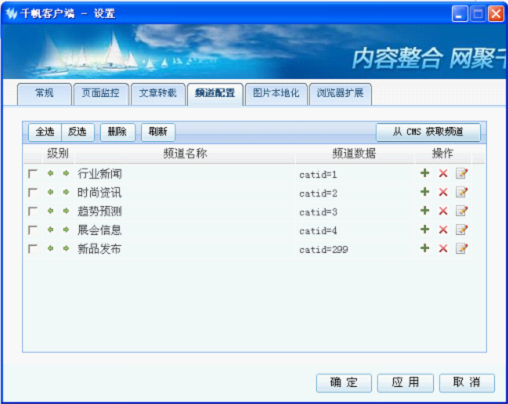Open the edit icon for 时尚资讯
Screen dimensions: 508x404
[x=462, y=192]
